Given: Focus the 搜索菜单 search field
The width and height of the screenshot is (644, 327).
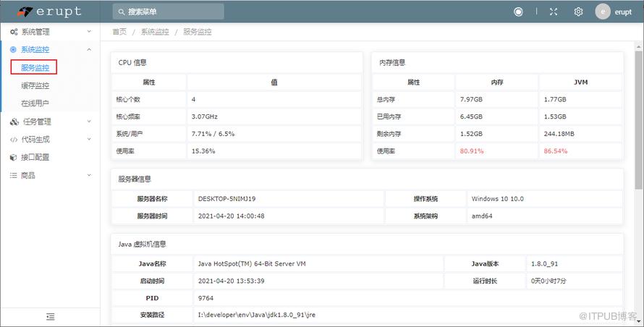Looking at the screenshot, I should pos(169,12).
